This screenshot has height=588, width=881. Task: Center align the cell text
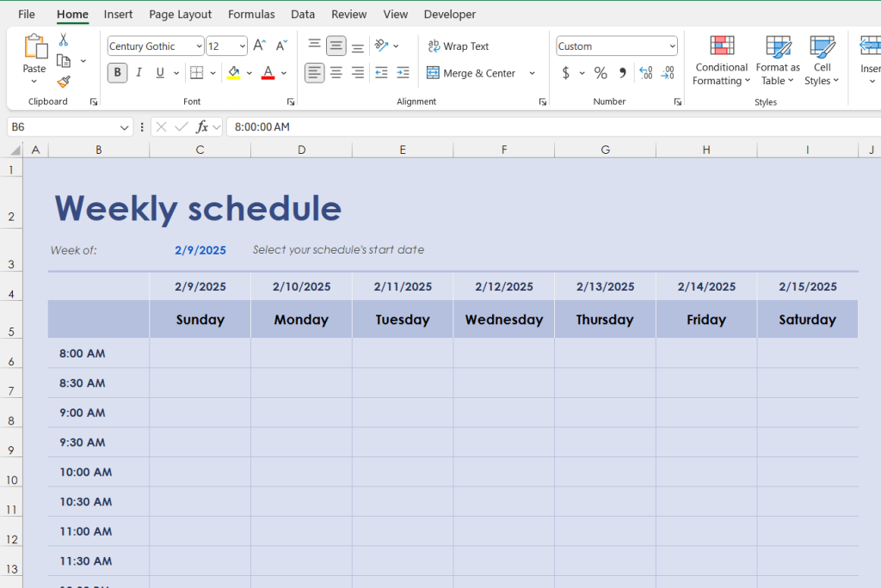tap(336, 73)
